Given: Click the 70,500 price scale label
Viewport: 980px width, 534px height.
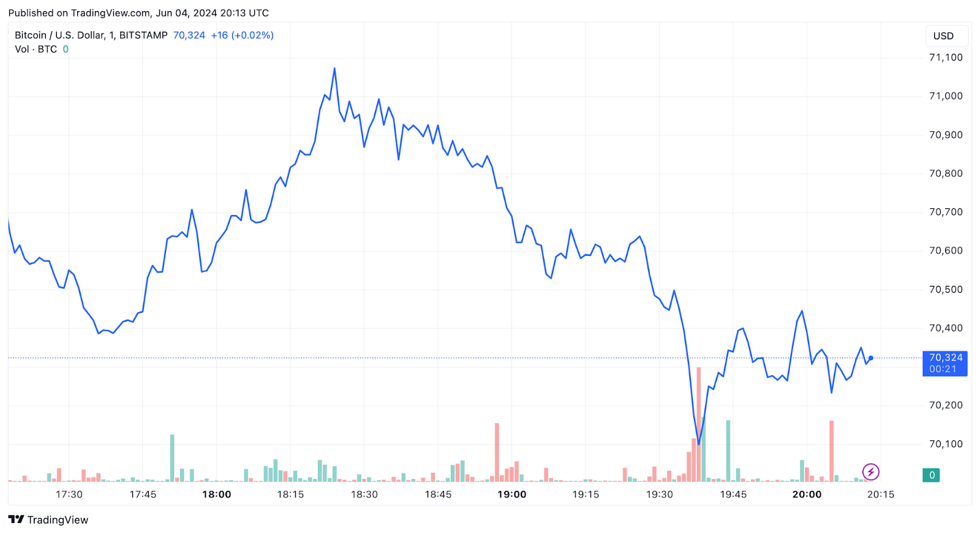Looking at the screenshot, I should point(946,290).
